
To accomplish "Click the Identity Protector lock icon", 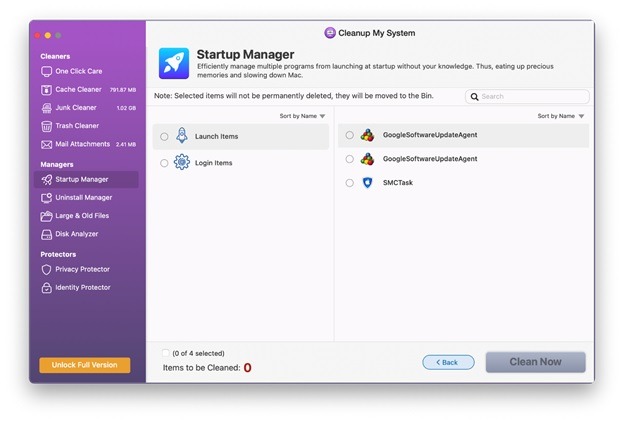I will pyautogui.click(x=47, y=288).
